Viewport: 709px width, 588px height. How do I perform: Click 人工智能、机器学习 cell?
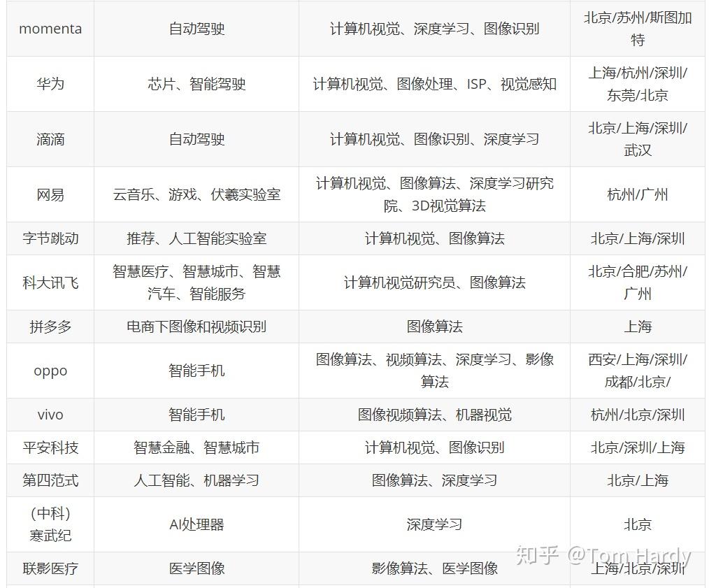[196, 480]
